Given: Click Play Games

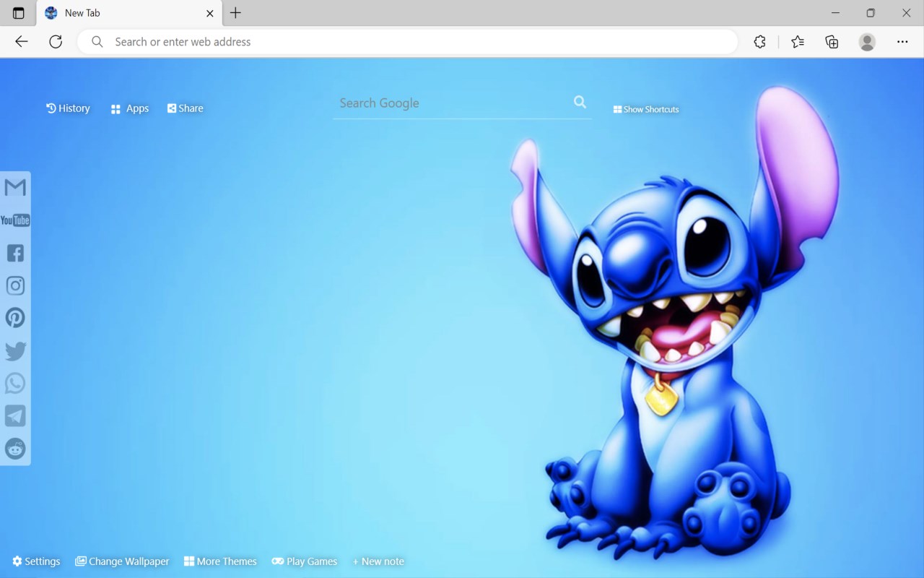Looking at the screenshot, I should coord(305,561).
